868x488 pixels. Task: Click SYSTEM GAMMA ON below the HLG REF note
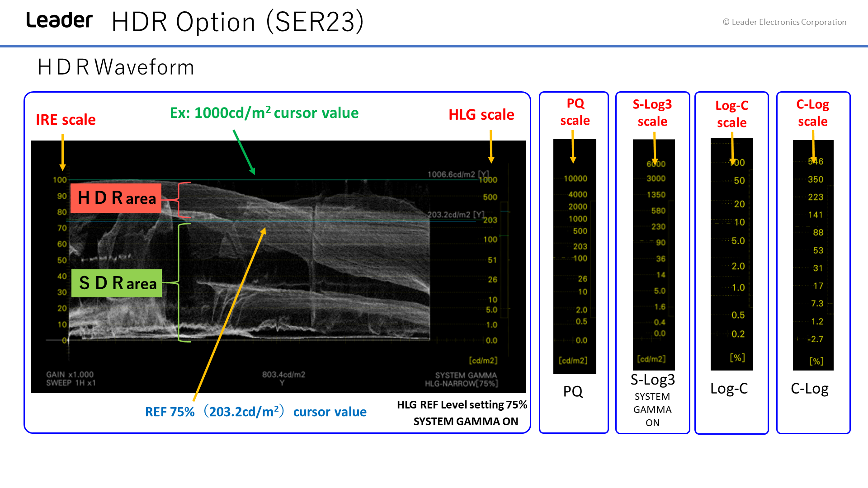(x=466, y=422)
